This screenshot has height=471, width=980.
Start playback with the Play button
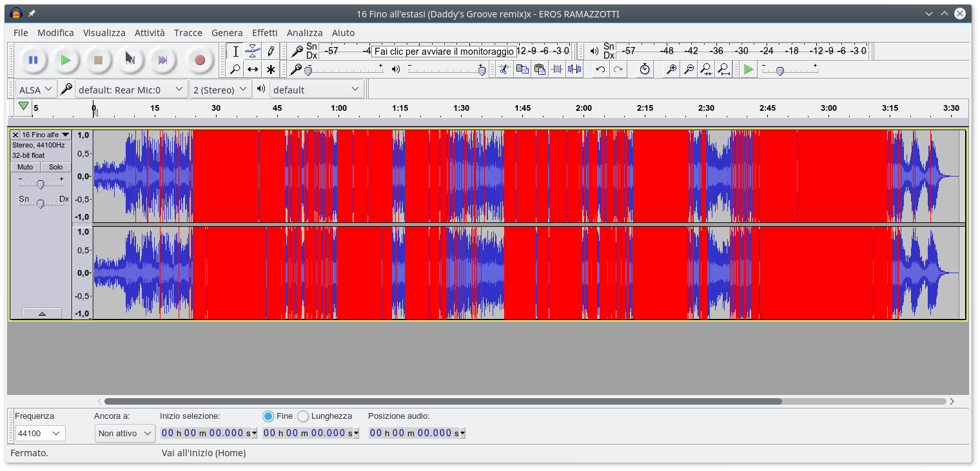[65, 60]
